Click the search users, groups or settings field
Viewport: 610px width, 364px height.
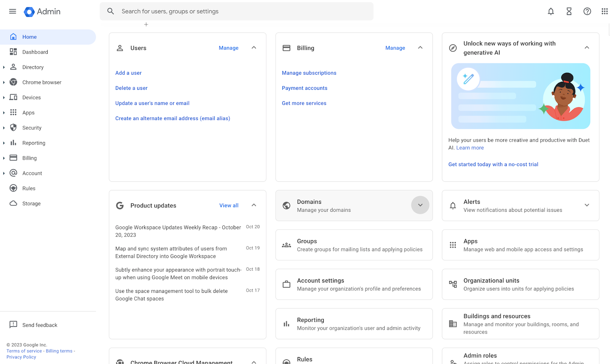pos(237,11)
